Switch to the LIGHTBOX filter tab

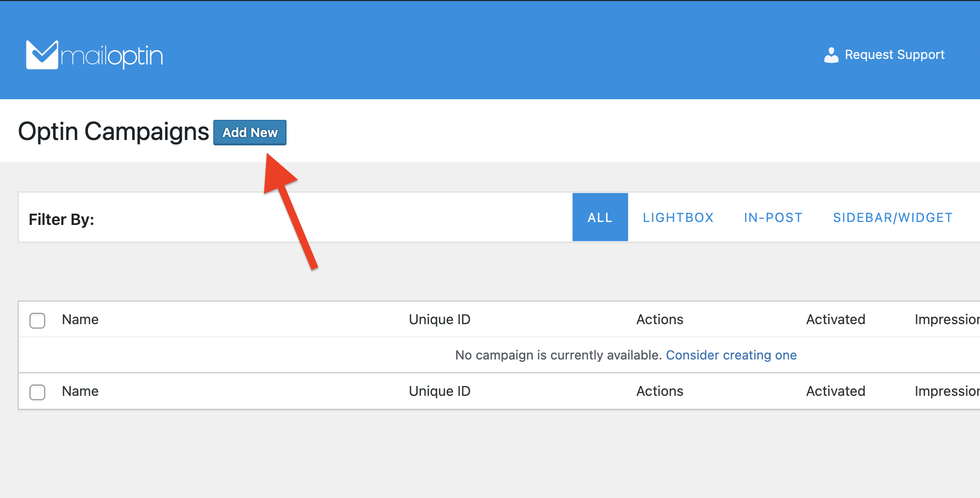tap(678, 218)
